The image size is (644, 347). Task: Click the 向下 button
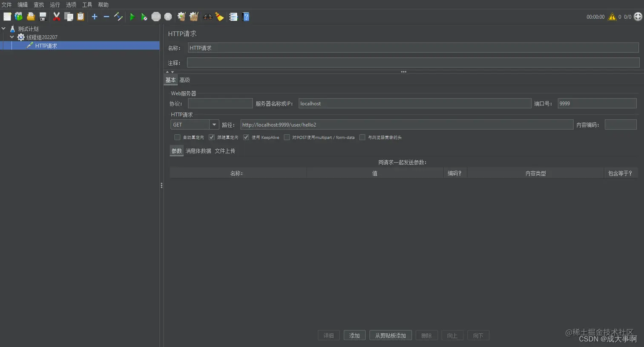(478, 335)
